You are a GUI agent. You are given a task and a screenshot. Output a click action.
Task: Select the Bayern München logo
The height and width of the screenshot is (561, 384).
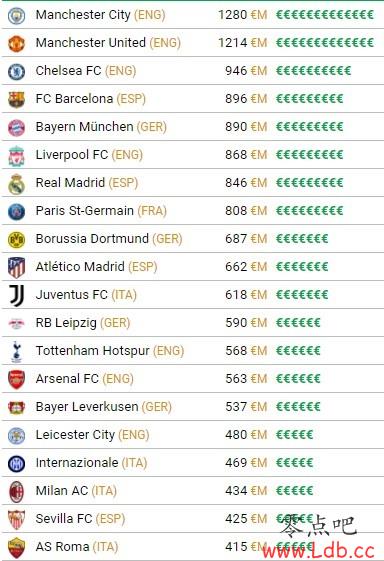16,128
